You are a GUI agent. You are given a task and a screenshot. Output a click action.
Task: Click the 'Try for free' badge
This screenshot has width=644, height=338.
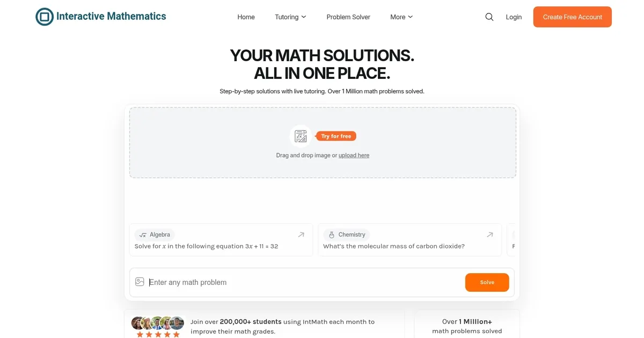(336, 136)
